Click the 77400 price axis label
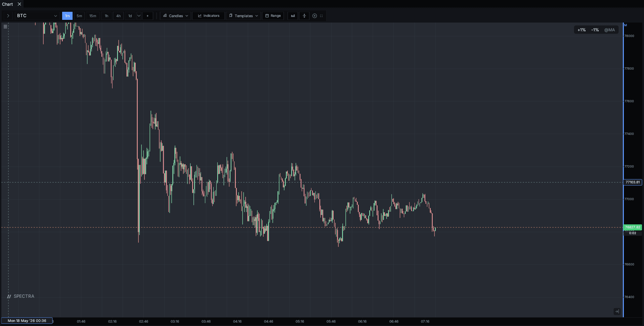644x326 pixels. pos(629,134)
